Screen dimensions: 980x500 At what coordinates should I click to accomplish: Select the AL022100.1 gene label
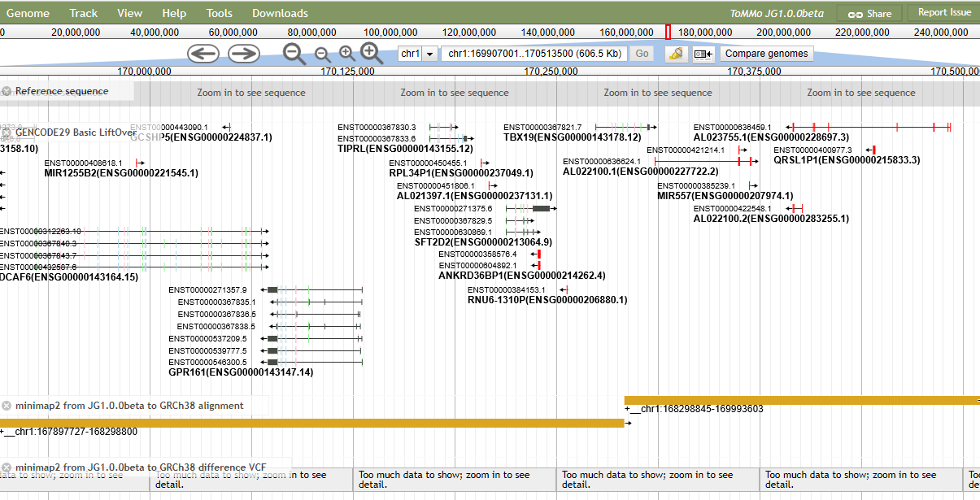(640, 172)
